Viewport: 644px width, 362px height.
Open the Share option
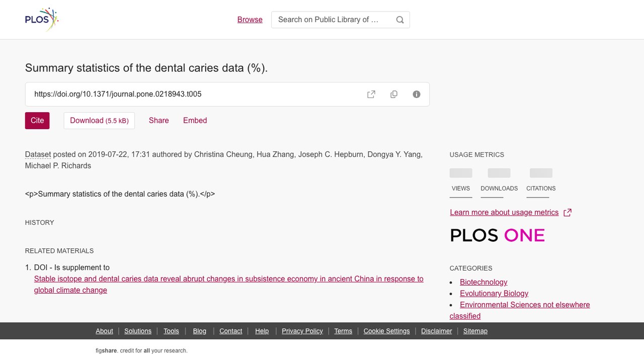pyautogui.click(x=159, y=121)
